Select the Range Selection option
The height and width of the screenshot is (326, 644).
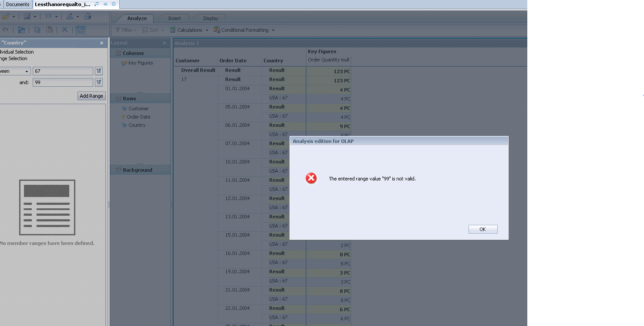13,58
